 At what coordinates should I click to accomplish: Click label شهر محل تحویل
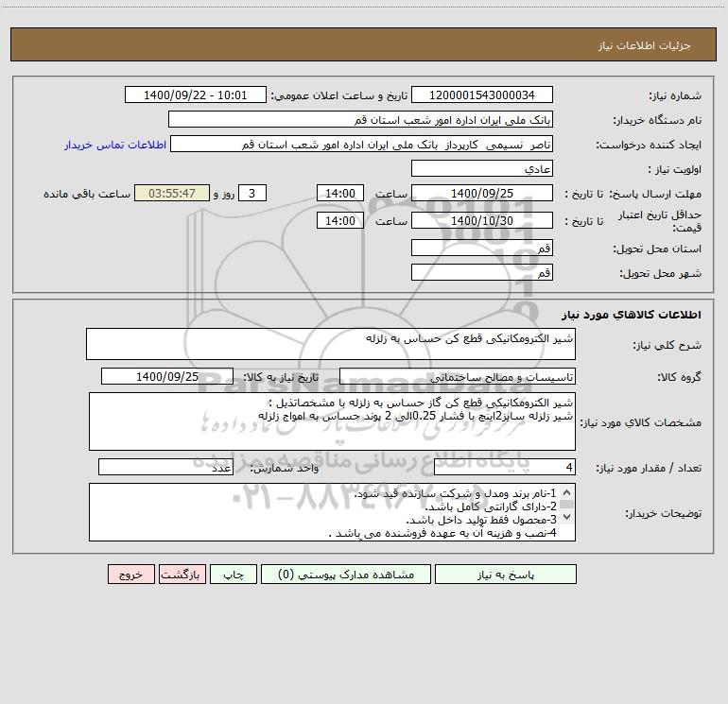point(660,273)
